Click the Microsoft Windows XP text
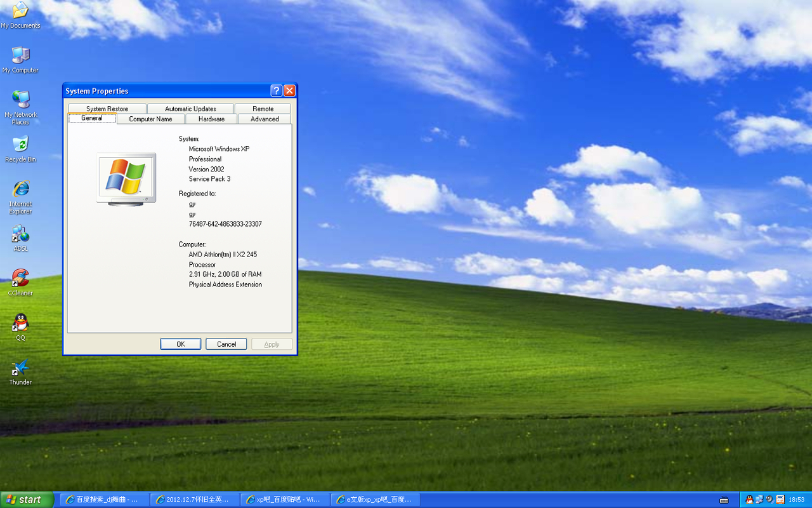 pyautogui.click(x=219, y=149)
